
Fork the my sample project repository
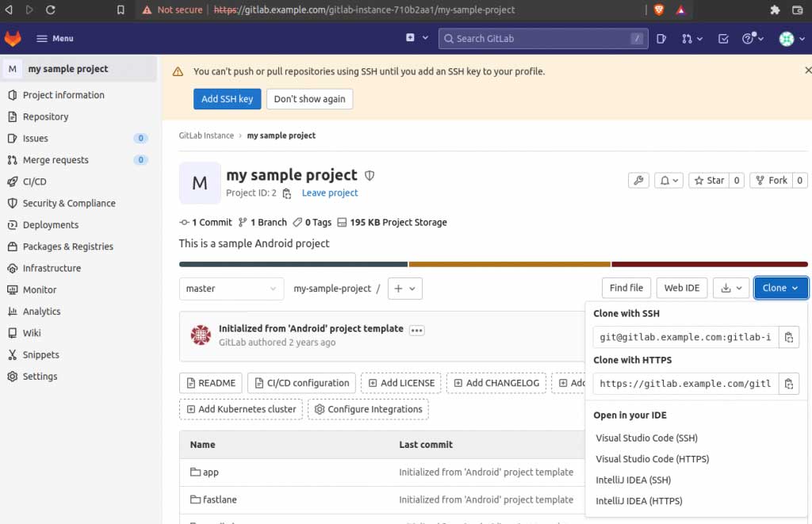[771, 180]
